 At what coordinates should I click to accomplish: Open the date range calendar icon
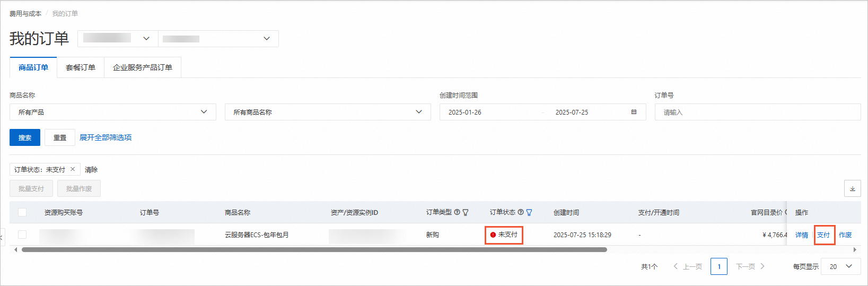click(x=634, y=112)
